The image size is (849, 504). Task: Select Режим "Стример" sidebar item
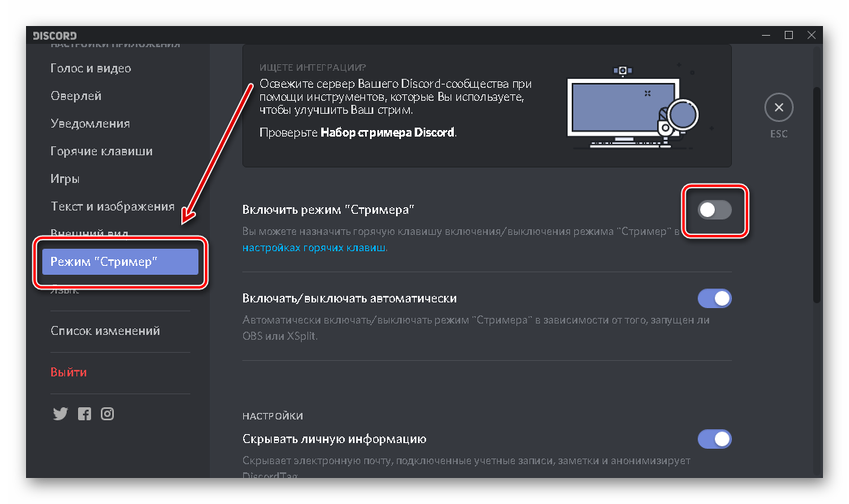pos(120,262)
